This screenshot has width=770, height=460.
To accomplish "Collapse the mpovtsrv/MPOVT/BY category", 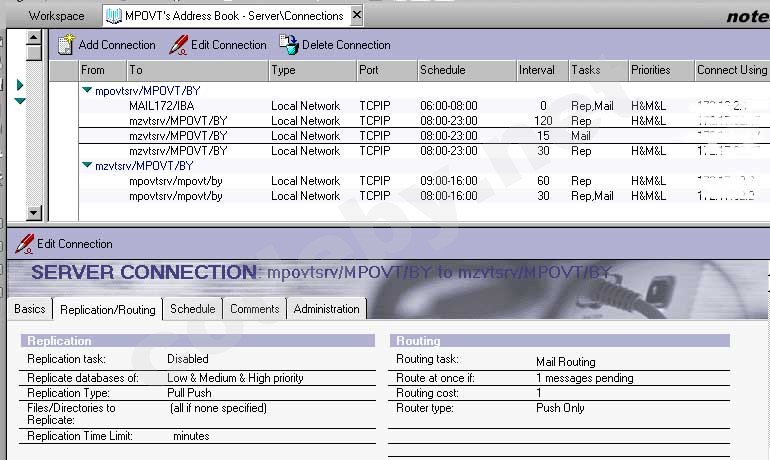I will (87, 91).
